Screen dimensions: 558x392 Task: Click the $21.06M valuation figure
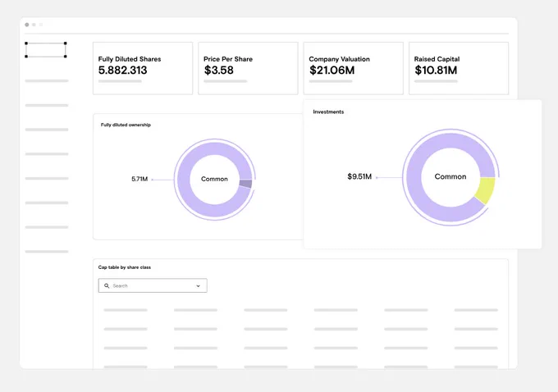[x=332, y=71]
